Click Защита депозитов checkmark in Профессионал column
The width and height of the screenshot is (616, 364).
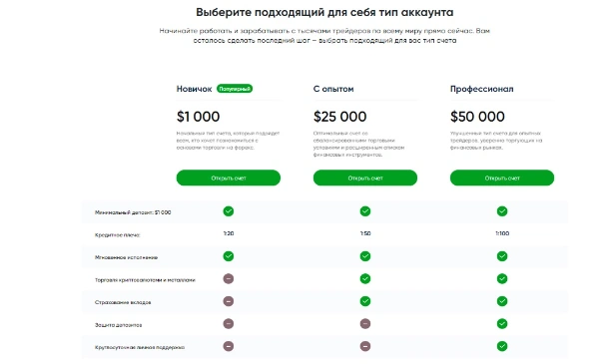pyautogui.click(x=502, y=323)
